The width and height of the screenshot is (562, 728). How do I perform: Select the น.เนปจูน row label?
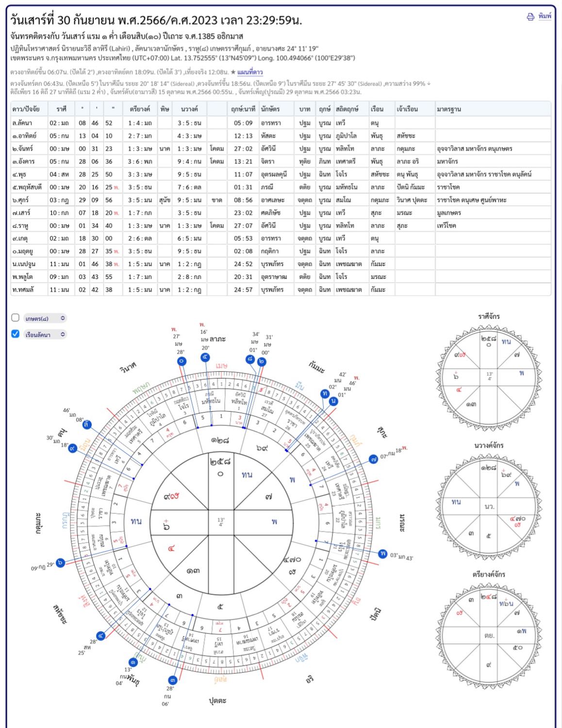coord(24,265)
